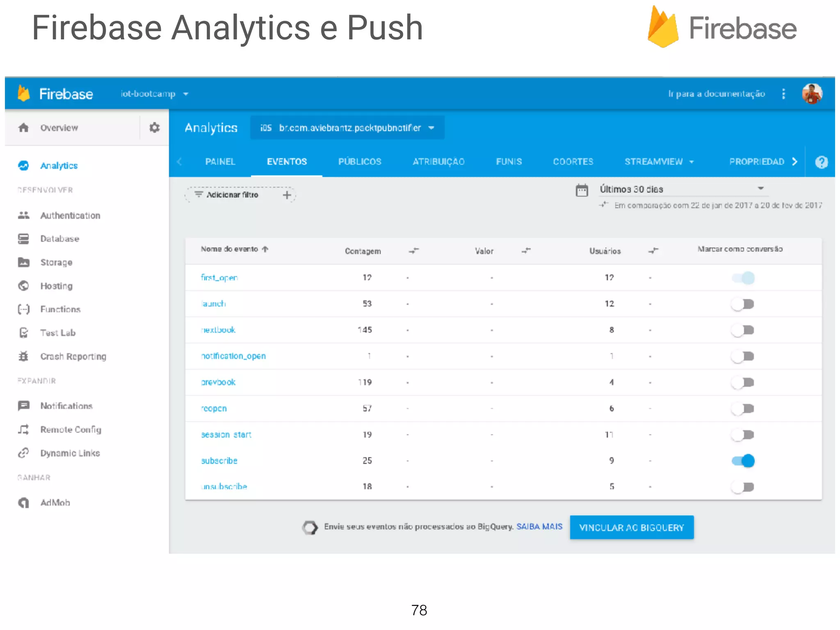Click the Adicionar filtro field
Screen dimensions: 840x630
(240, 195)
